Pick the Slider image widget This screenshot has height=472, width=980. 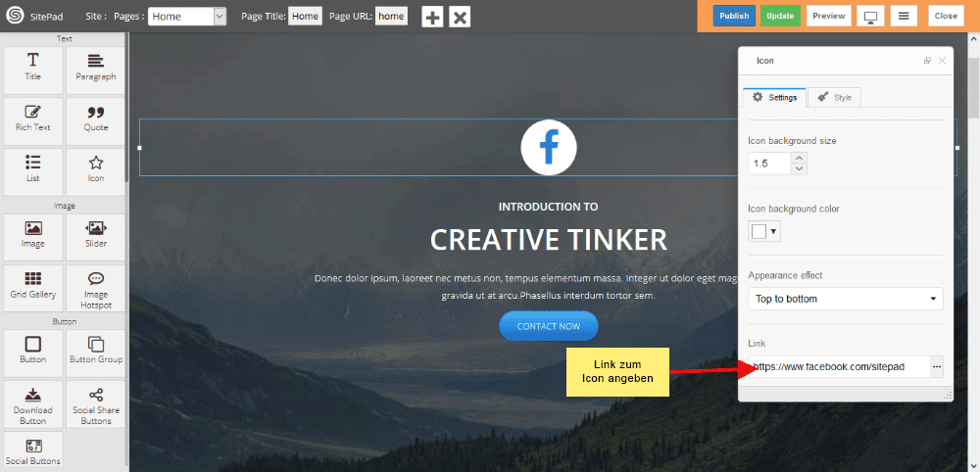click(96, 237)
